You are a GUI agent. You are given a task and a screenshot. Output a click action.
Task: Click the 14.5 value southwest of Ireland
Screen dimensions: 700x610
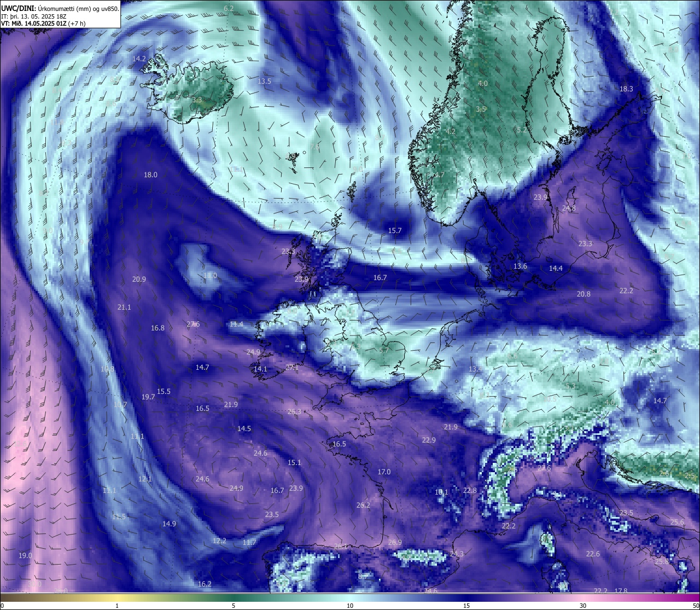pyautogui.click(x=244, y=428)
